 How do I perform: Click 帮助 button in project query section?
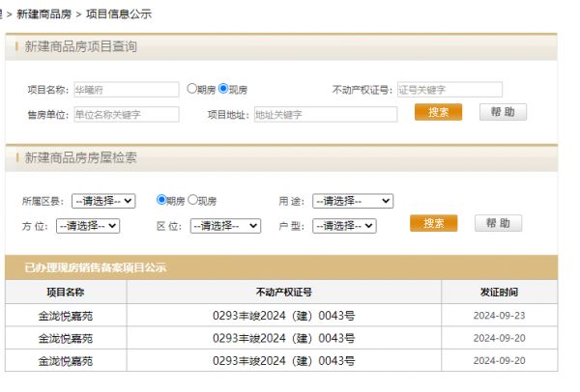click(503, 112)
